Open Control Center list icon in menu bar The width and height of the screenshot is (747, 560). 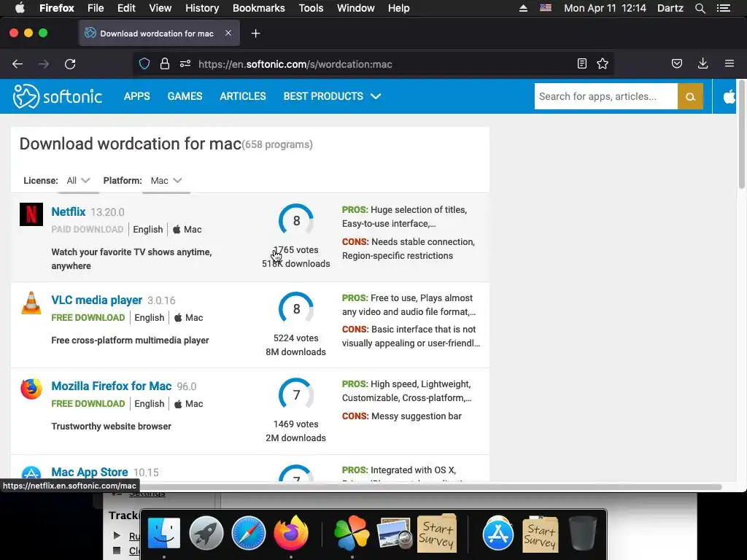724,8
